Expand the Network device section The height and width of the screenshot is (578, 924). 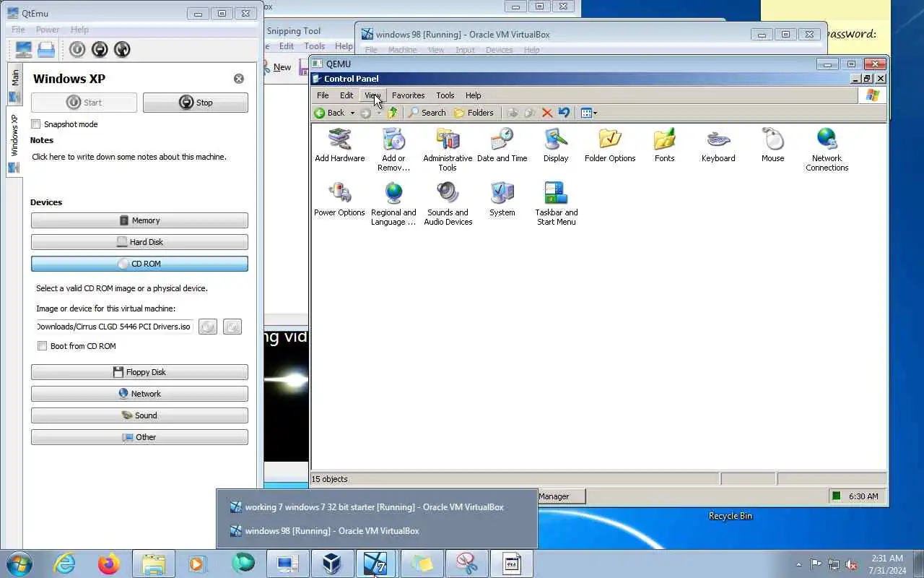coord(139,394)
